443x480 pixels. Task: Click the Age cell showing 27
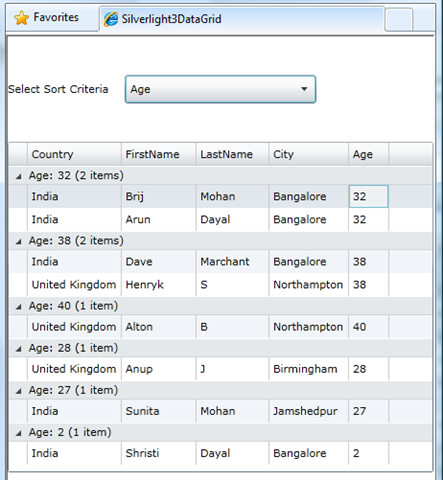[369, 411]
